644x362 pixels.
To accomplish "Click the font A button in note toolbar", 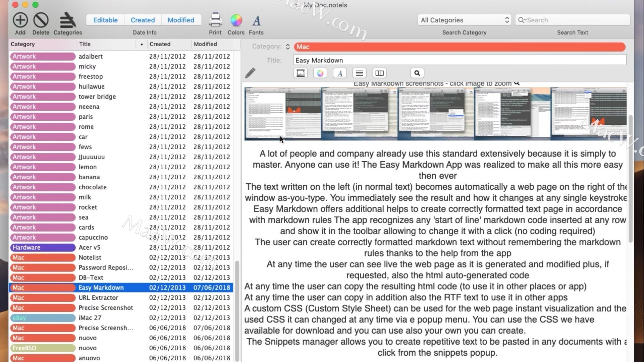I will (340, 73).
